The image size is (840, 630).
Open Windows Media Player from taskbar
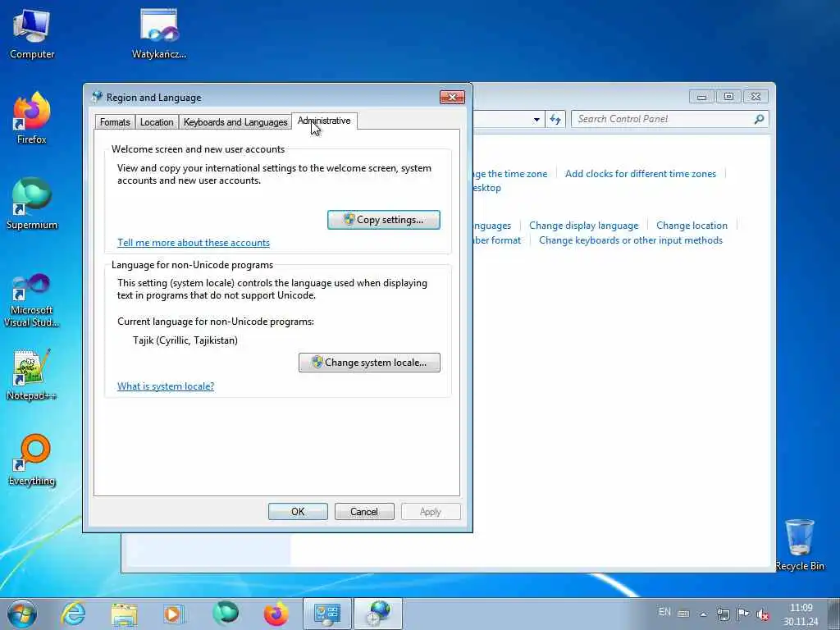pyautogui.click(x=173, y=614)
